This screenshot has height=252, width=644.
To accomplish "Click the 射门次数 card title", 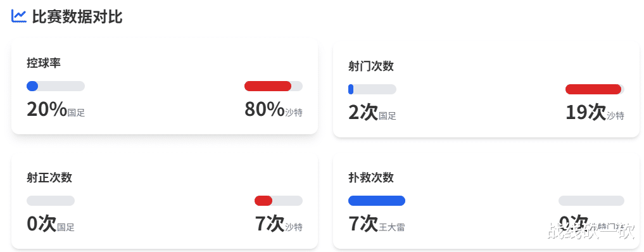I will [x=371, y=66].
